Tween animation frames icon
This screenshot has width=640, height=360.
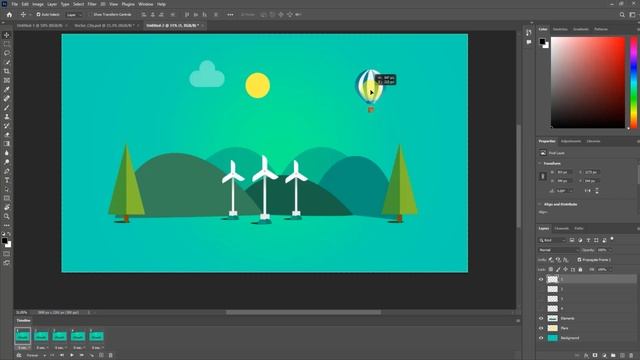coord(91,356)
